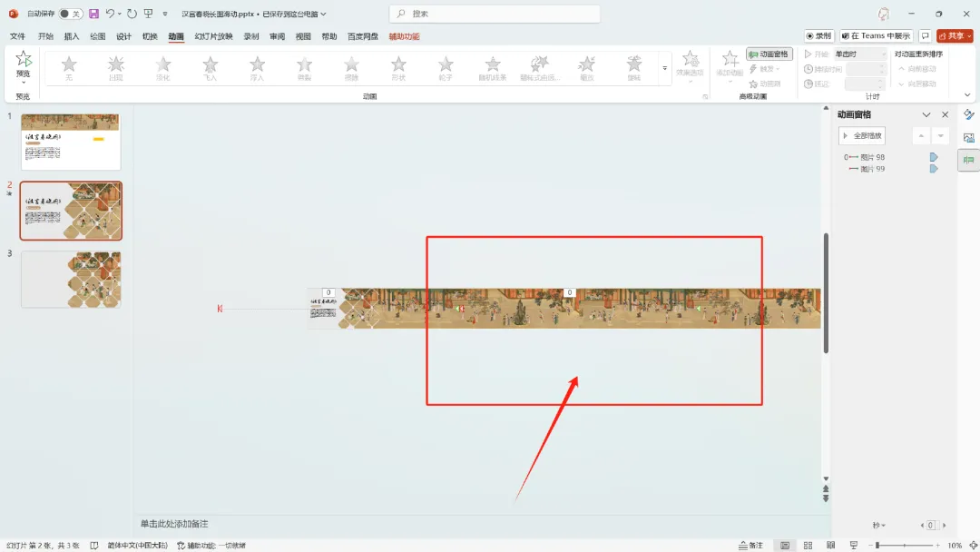Click the Preview (预览) animation star icon
This screenshot has height=552, width=980.
23,59
